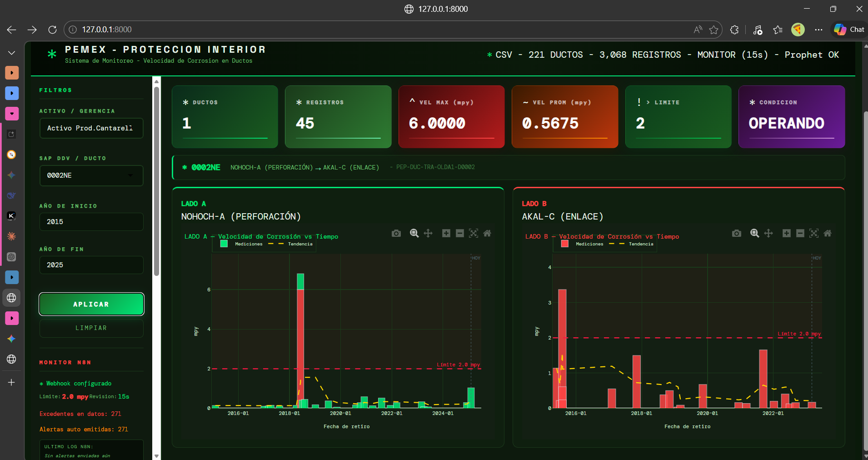Zoom out on LADO B chart
Screen dimensions: 868x460
pos(800,233)
